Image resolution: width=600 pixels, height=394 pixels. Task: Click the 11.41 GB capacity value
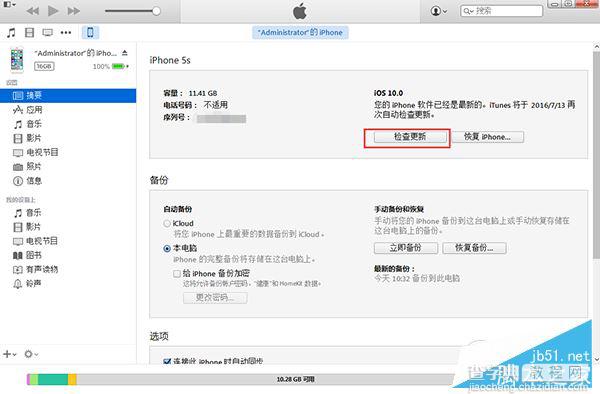click(203, 93)
